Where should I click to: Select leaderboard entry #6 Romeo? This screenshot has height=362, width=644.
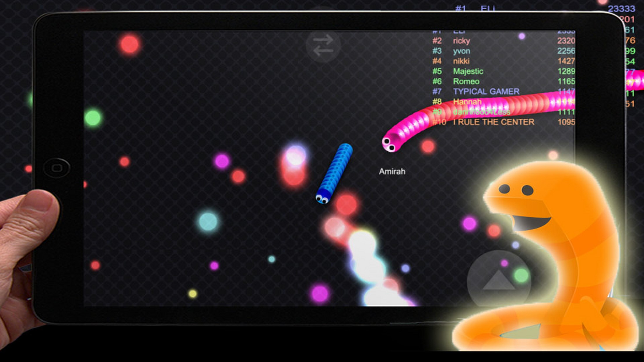(x=503, y=81)
